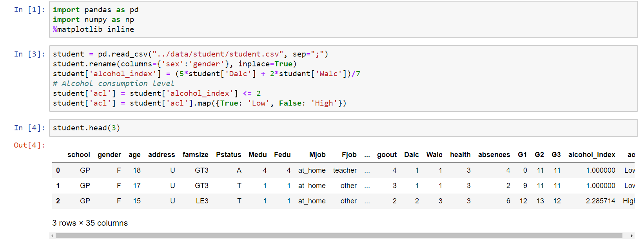Click the output table horizontal scrollbar thumb
Viewport: 644px width, 243px height.
(339, 236)
